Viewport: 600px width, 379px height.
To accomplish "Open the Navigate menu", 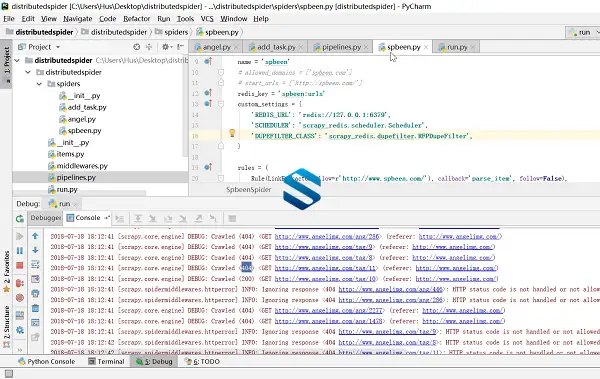I will 78,19.
